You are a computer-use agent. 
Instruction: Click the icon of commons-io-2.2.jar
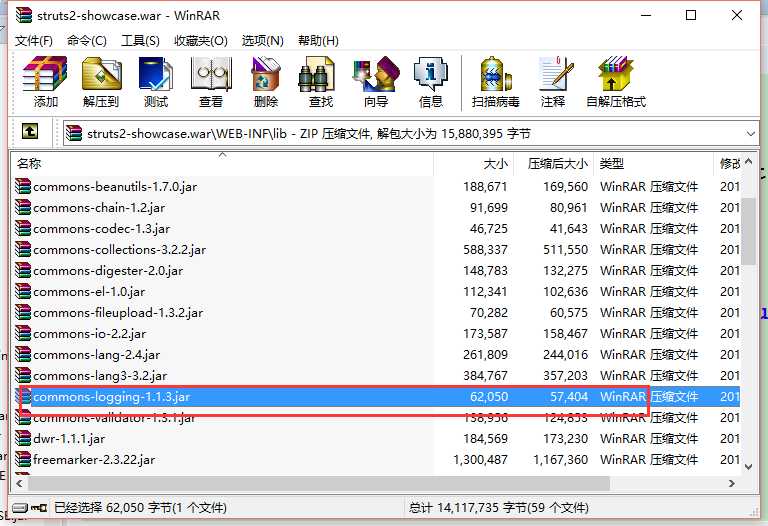pyautogui.click(x=23, y=334)
